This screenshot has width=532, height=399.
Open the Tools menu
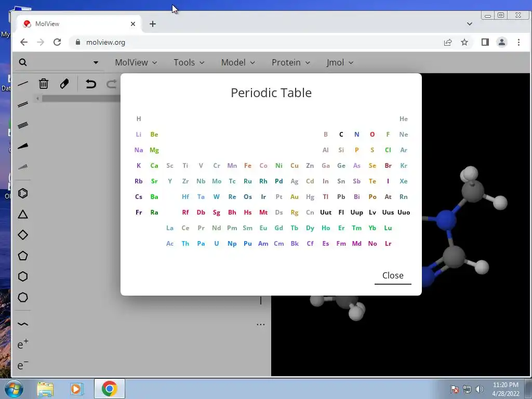coord(189,62)
